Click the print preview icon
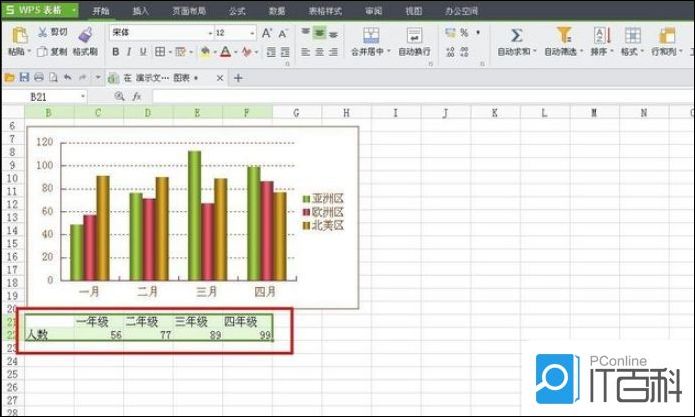The image size is (695, 417). click(53, 78)
